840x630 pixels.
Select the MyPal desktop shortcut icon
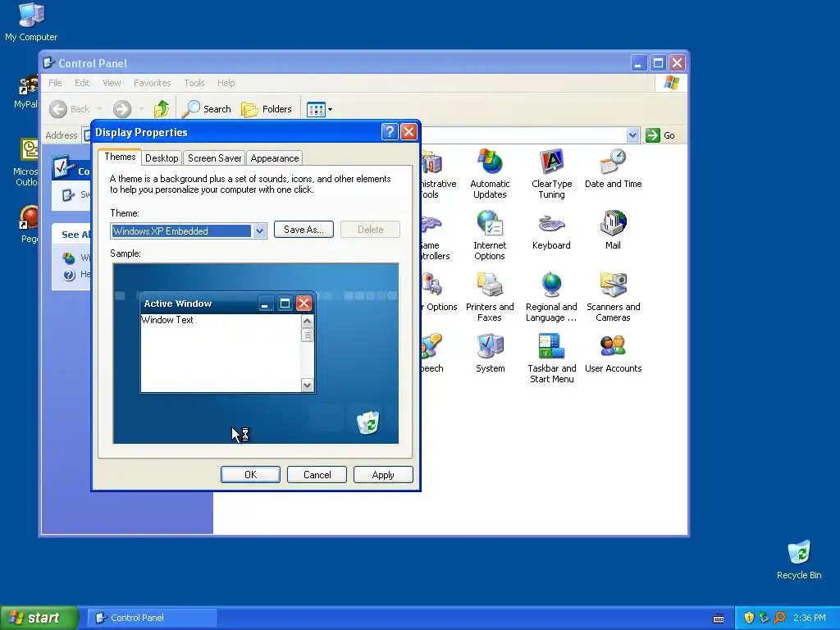(x=27, y=92)
